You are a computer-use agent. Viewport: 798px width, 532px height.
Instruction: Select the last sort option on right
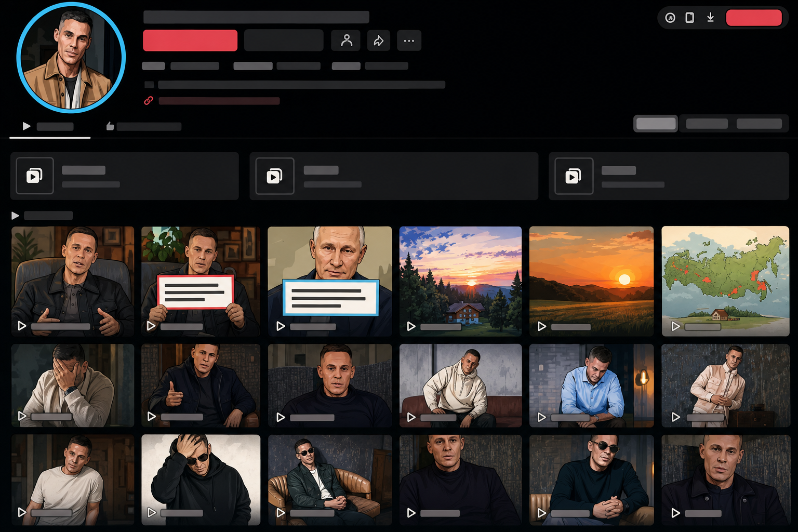click(759, 124)
